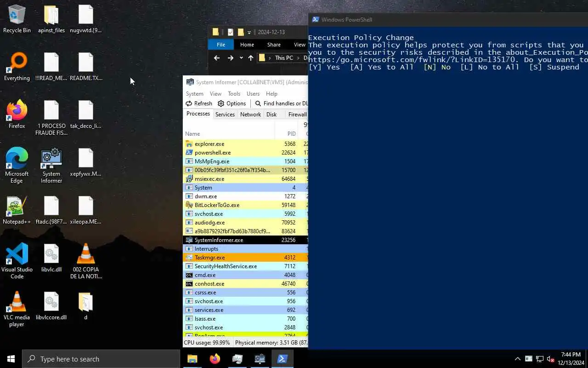
Task: Open the File tab in File Explorer
Action: coord(221,45)
